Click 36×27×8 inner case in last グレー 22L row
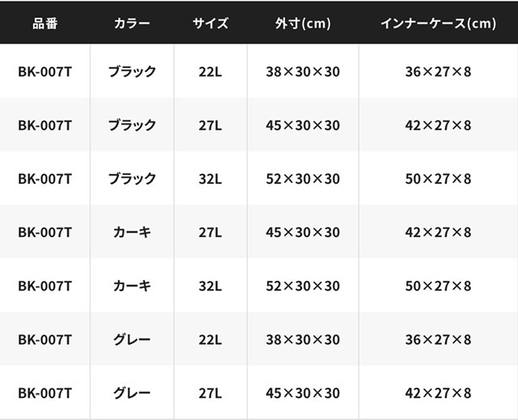Screen dimensions: 518x420 pyautogui.click(x=438, y=340)
